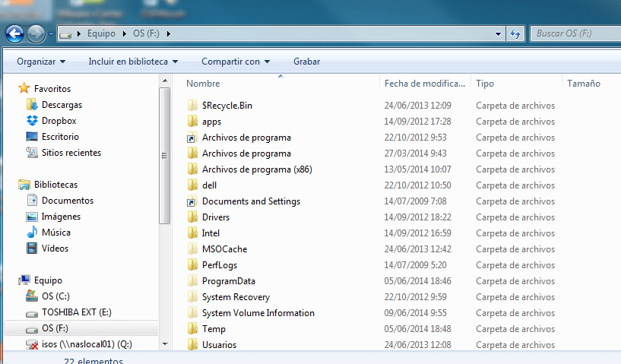
Task: Select the Equipo computer icon
Action: click(x=24, y=280)
